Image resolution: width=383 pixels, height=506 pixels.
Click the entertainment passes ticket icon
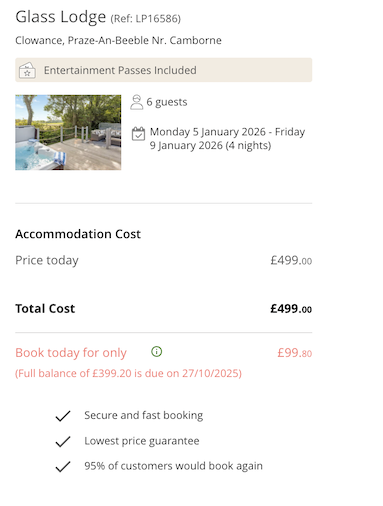point(27,70)
